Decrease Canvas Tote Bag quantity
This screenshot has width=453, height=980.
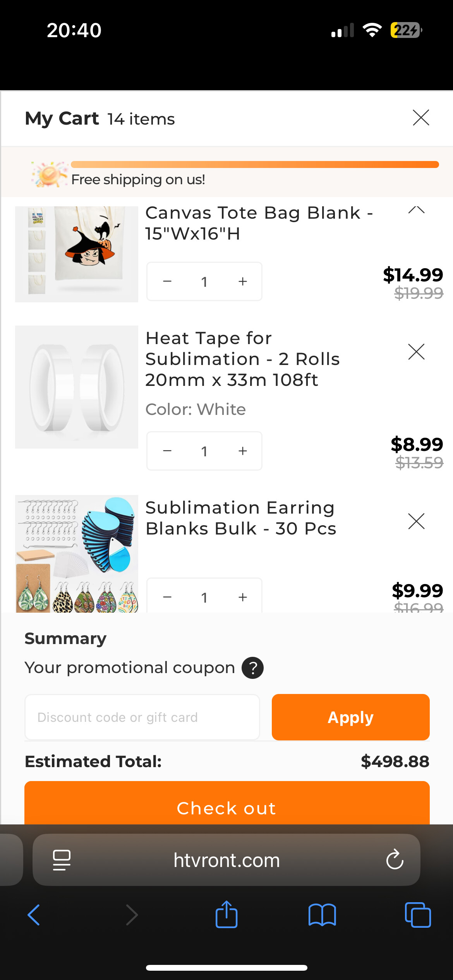[167, 281]
